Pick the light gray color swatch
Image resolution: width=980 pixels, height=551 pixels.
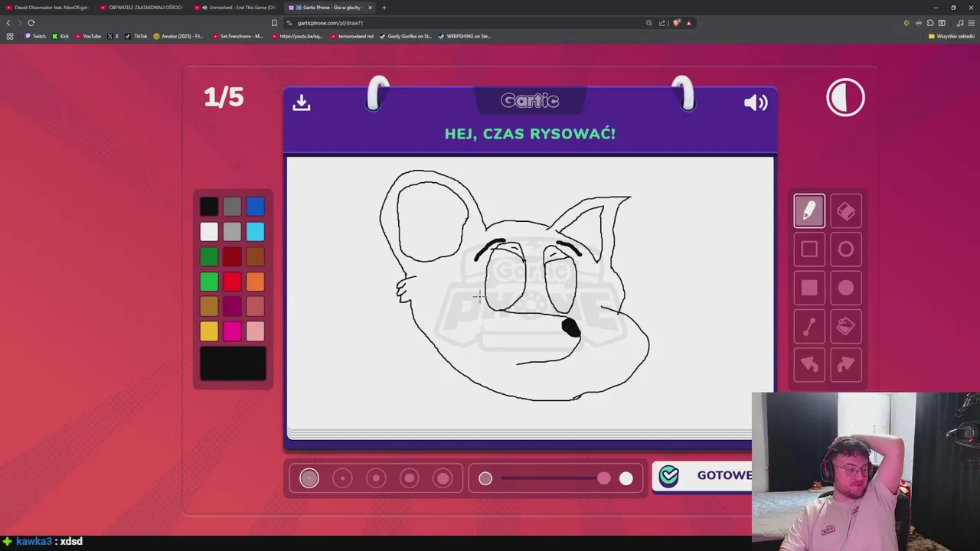point(232,231)
